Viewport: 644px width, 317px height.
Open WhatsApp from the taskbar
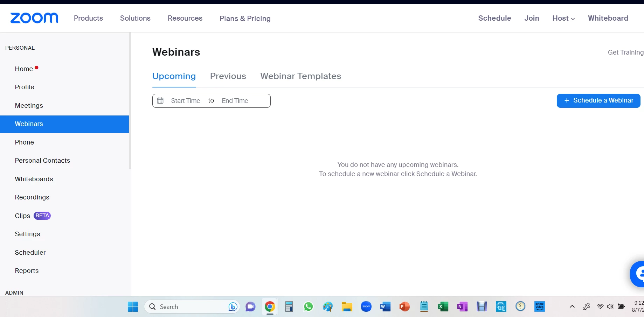point(308,307)
